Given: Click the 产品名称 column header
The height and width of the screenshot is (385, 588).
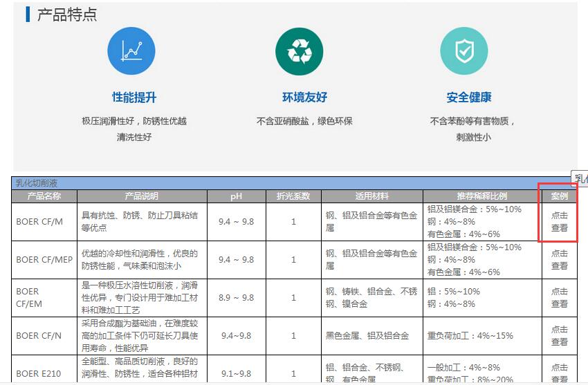Looking at the screenshot, I should pyautogui.click(x=44, y=196).
